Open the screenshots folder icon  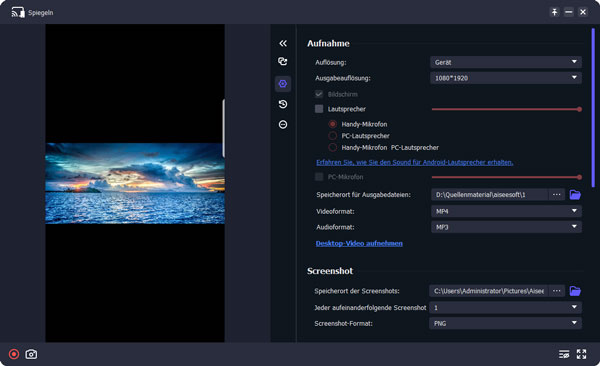[x=575, y=291]
